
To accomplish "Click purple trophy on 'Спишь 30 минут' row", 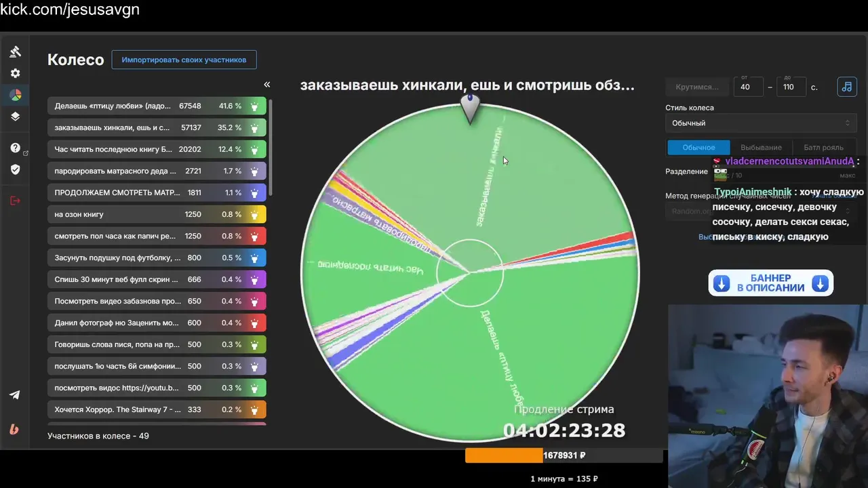I will [x=254, y=280].
